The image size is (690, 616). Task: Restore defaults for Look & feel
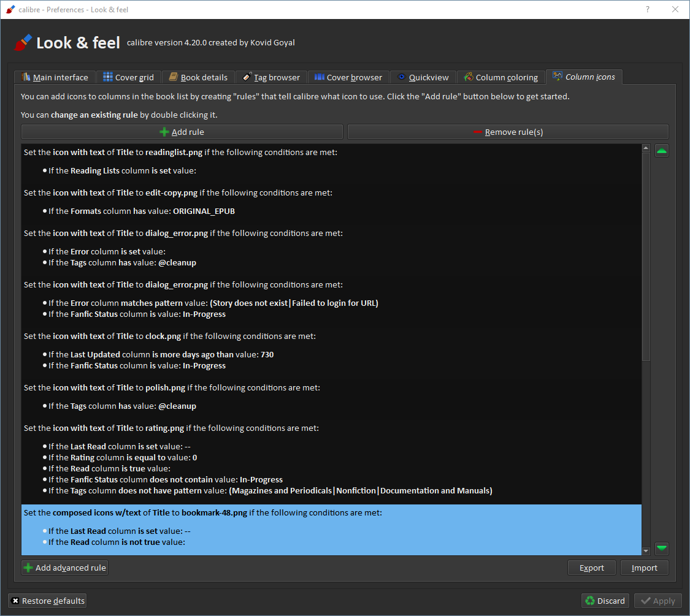(47, 601)
